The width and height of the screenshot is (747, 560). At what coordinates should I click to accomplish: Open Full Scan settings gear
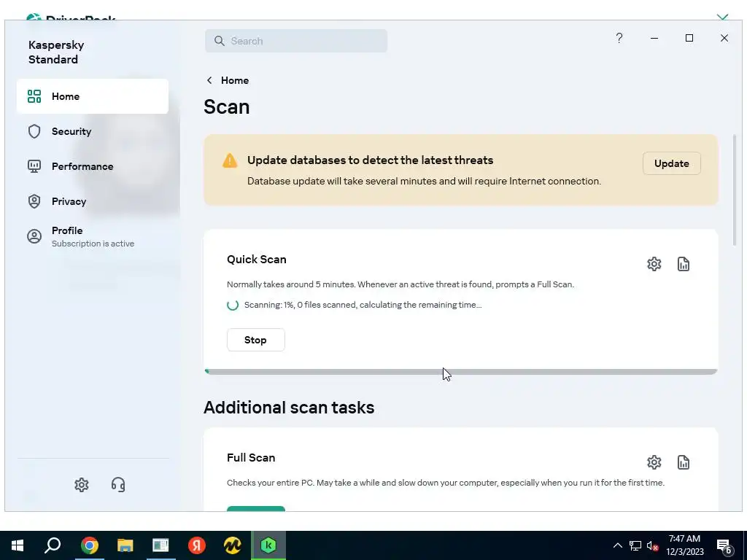tap(654, 462)
